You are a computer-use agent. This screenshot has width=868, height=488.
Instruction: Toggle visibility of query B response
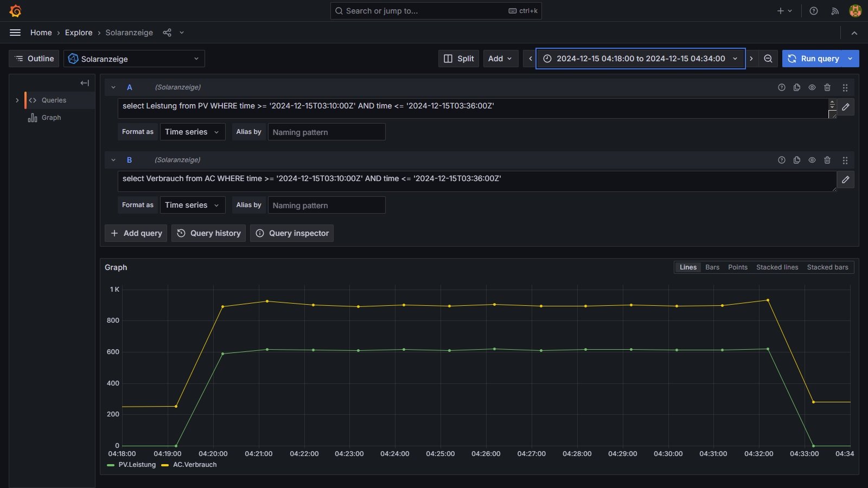coord(812,160)
